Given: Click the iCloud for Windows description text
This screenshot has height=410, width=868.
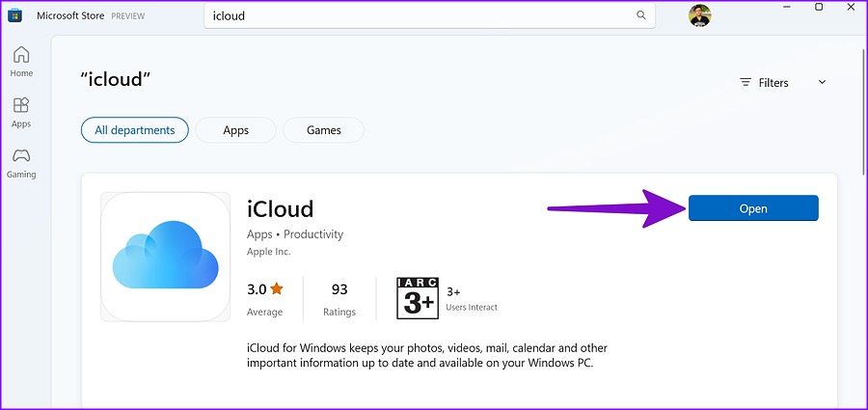Looking at the screenshot, I should [427, 356].
